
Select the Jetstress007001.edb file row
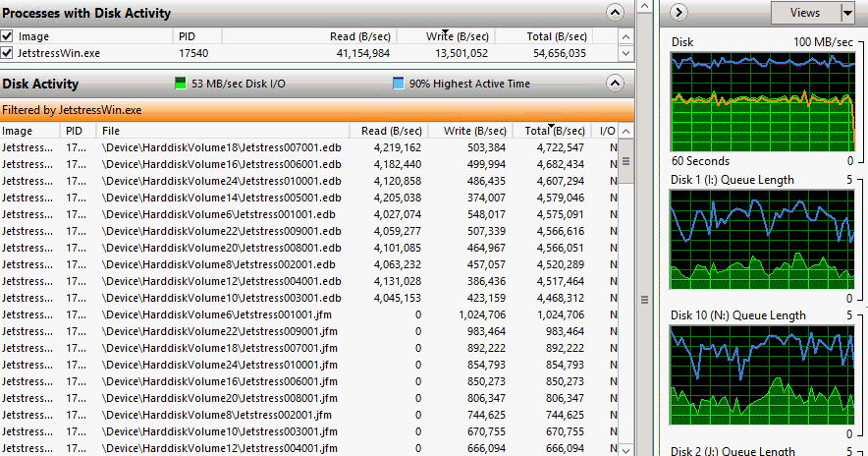click(x=309, y=147)
